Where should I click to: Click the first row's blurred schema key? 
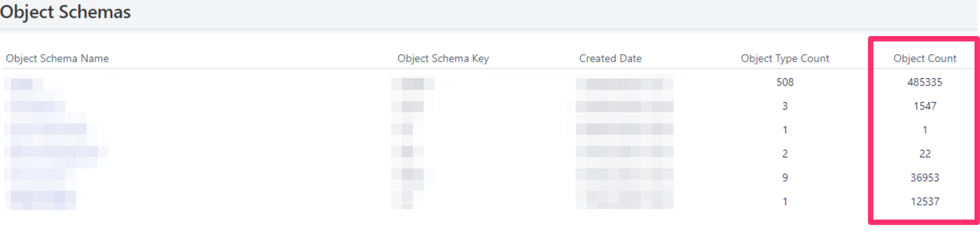coord(413,84)
